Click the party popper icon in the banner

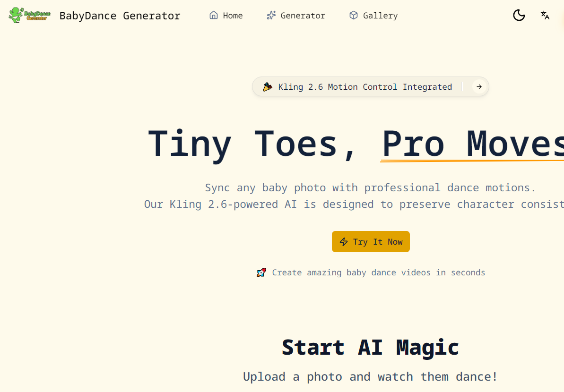268,86
